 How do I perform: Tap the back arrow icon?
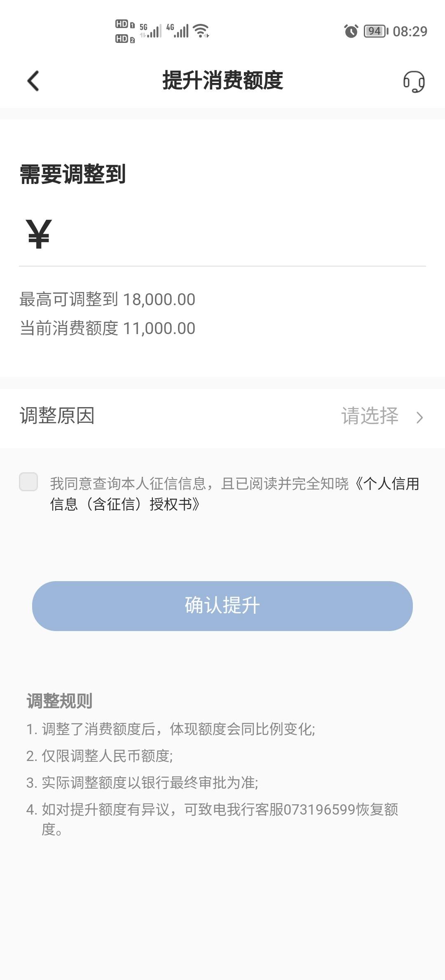[x=33, y=80]
